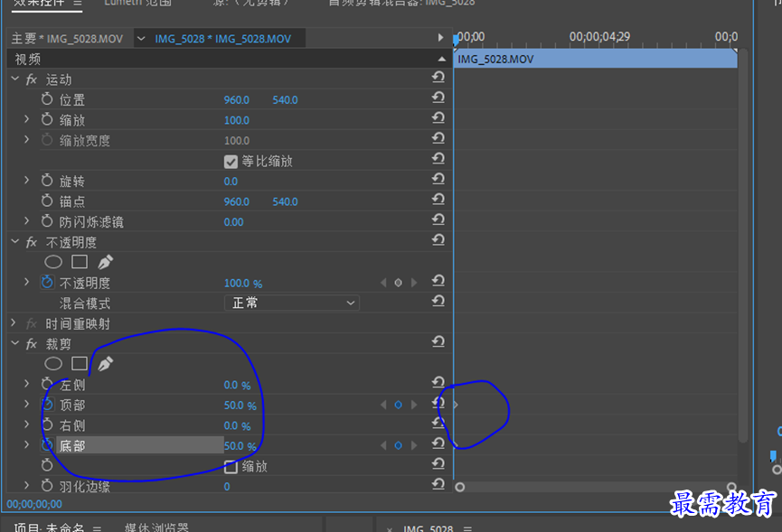Toggle animation stopwatch for 羽化边缘

47,486
